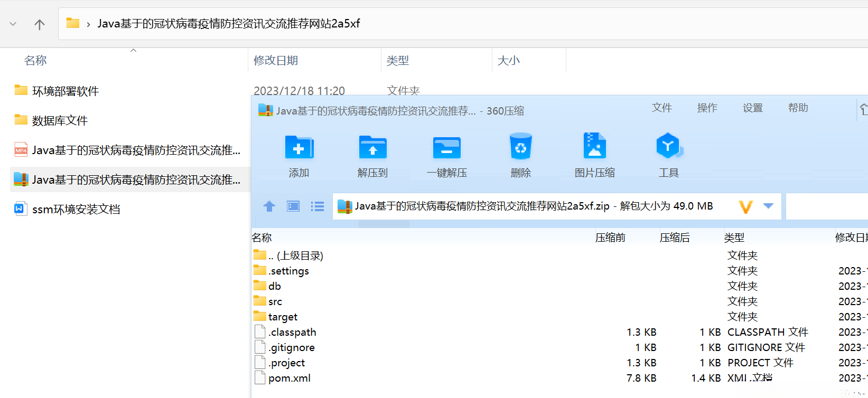Click the '7.8 KB' size cell
The height and width of the screenshot is (398, 868).
[641, 378]
